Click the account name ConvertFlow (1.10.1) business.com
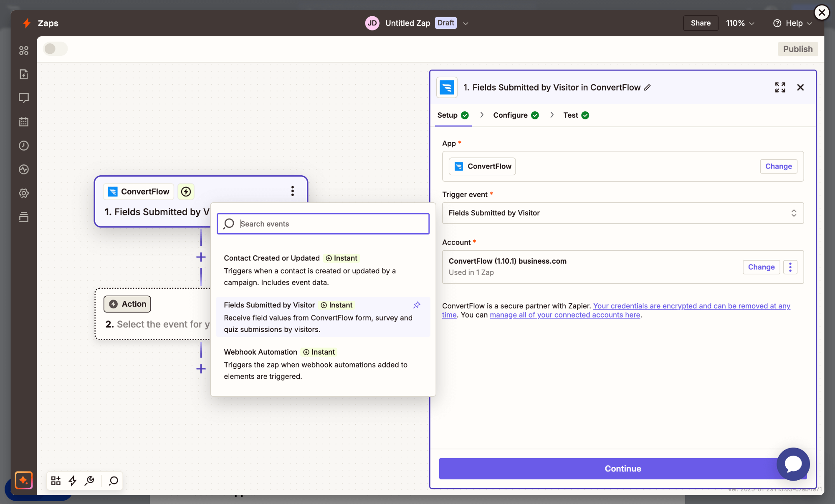The image size is (835, 504). 508,261
